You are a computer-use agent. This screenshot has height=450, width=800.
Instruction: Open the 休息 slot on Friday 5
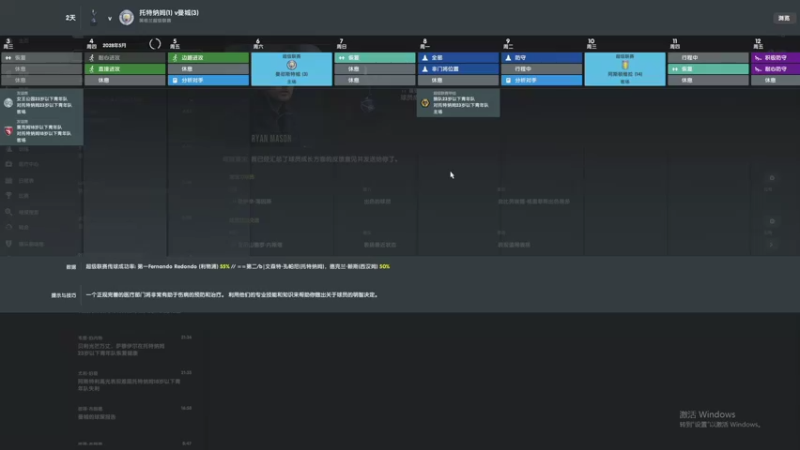[208, 69]
